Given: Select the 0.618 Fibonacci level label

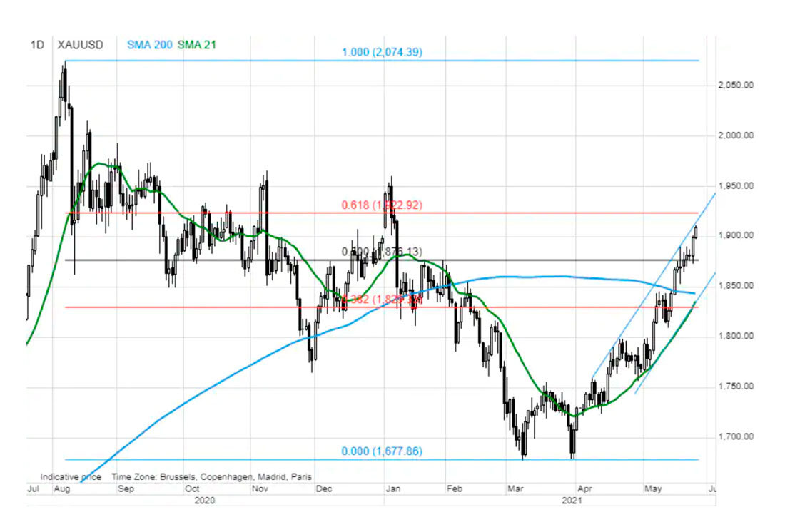Looking at the screenshot, I should pyautogui.click(x=382, y=205).
